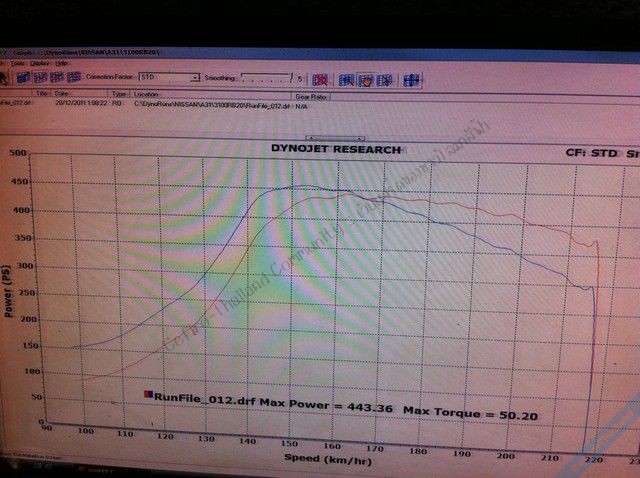This screenshot has height=478, width=640.
Task: Open the Tools menu
Action: point(16,63)
